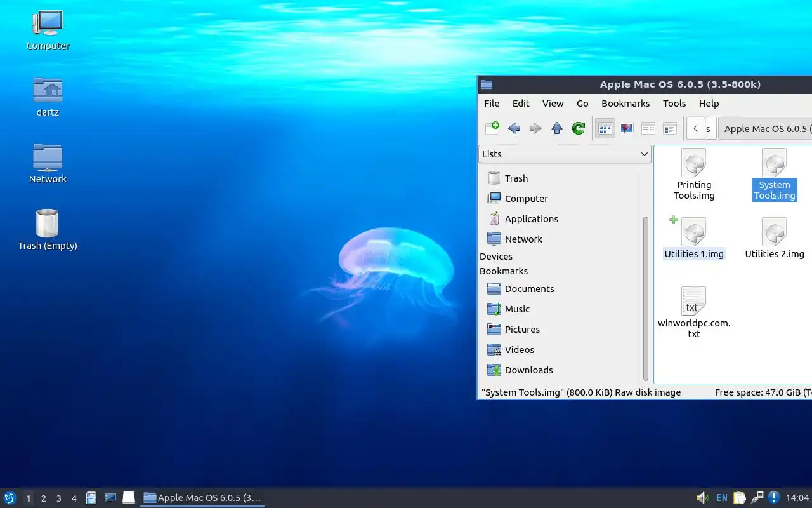Open the Lists side pane dropdown
The image size is (812, 508).
click(x=565, y=154)
